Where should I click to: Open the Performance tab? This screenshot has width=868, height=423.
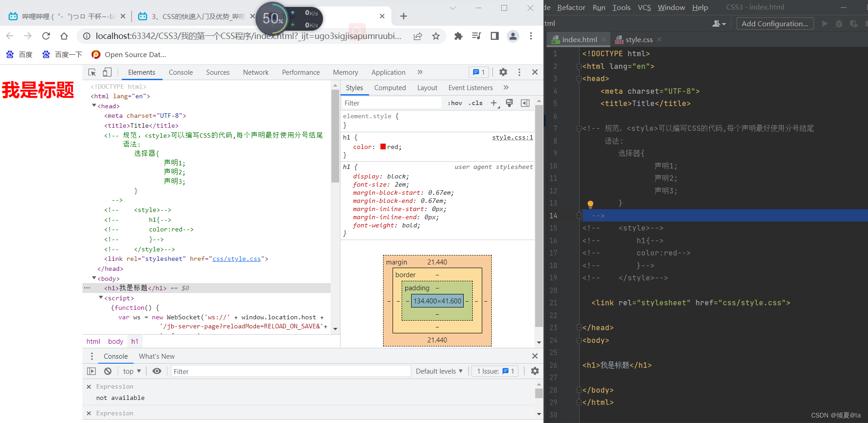pos(301,72)
